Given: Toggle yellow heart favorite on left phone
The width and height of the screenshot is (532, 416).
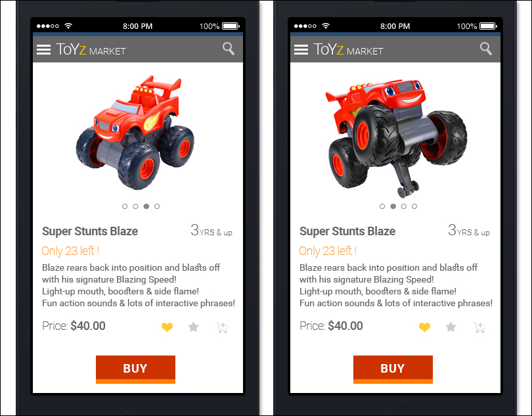Looking at the screenshot, I should 167,327.
